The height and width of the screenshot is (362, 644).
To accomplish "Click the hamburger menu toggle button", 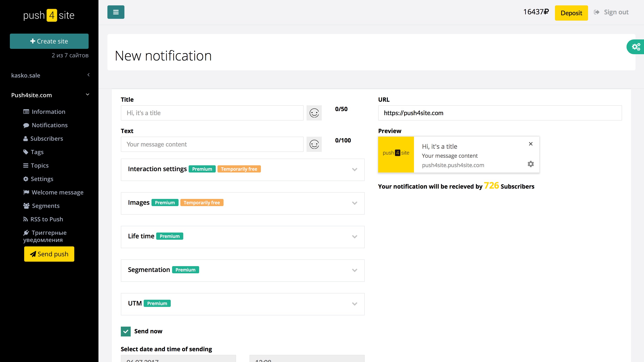I will click(x=116, y=12).
